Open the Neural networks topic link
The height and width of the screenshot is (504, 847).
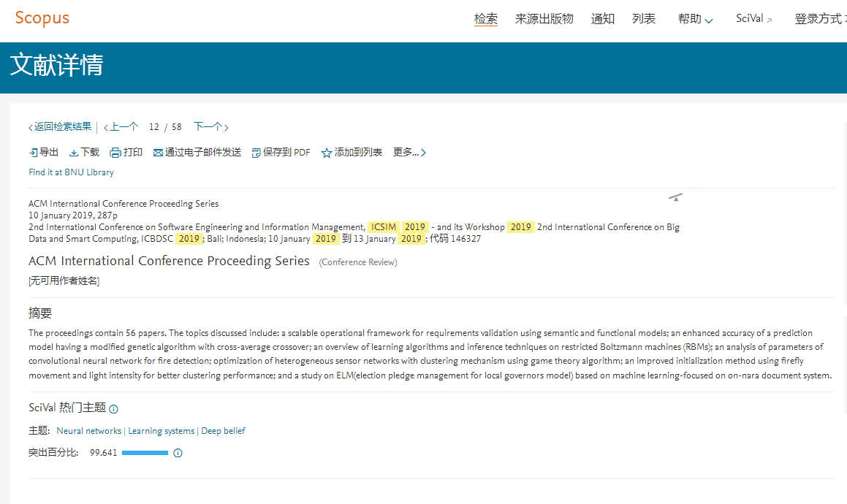point(89,431)
